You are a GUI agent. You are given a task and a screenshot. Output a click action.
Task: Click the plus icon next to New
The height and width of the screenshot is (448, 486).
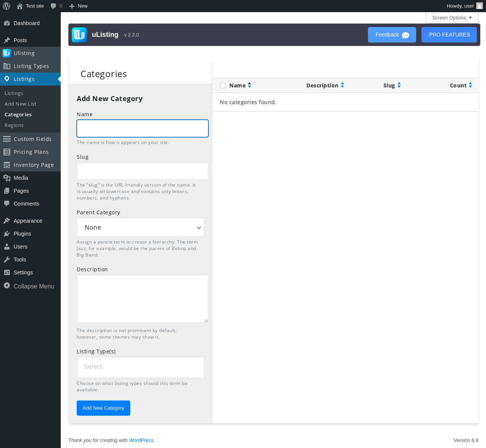click(72, 6)
